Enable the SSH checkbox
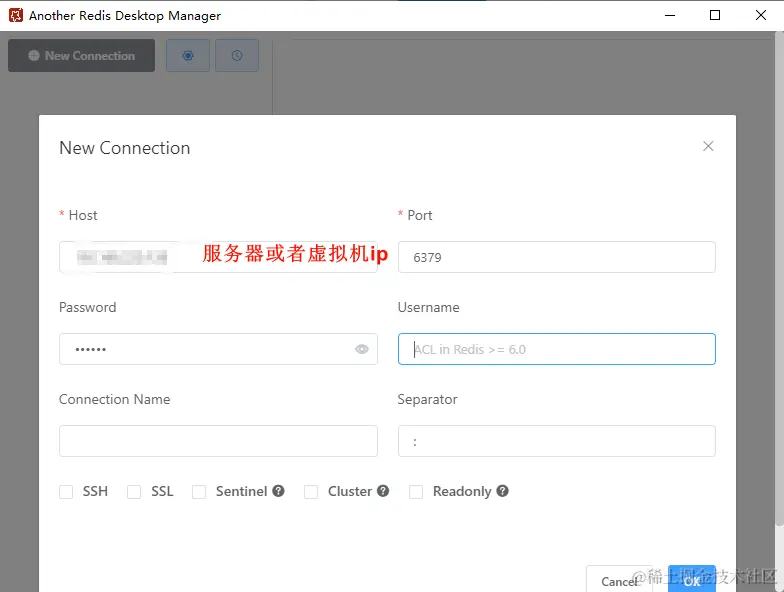 coord(66,492)
